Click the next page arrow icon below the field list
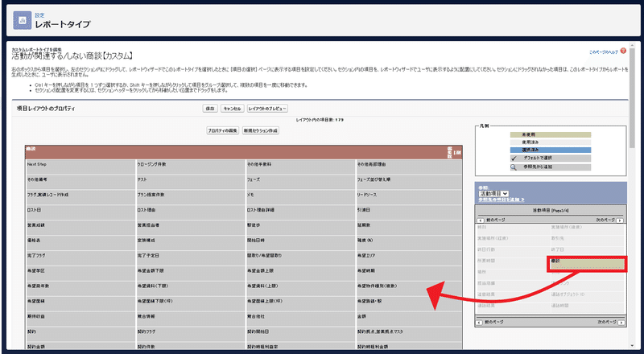644x354 pixels. pyautogui.click(x=620, y=323)
